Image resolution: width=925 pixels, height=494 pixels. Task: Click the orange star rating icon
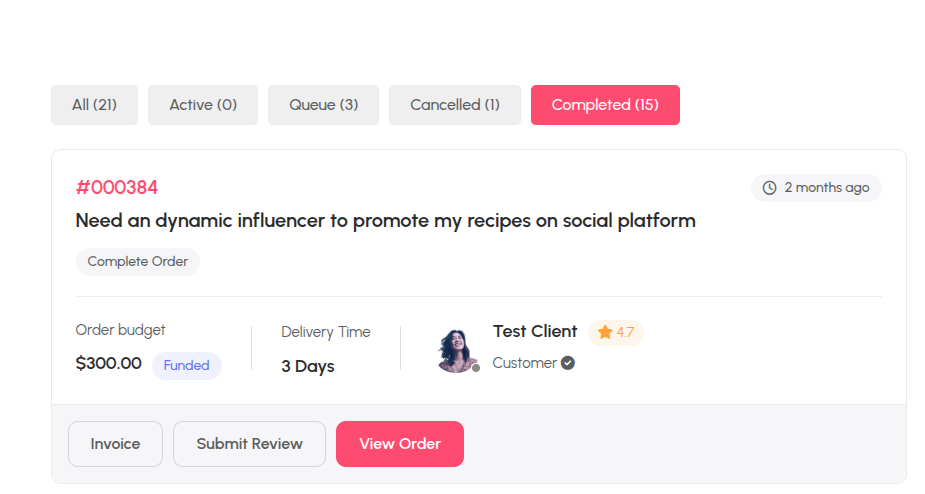pyautogui.click(x=605, y=332)
